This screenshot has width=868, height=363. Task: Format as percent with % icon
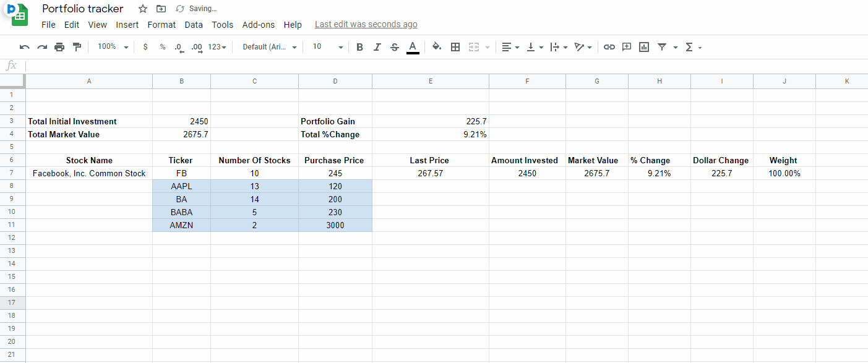[x=163, y=47]
